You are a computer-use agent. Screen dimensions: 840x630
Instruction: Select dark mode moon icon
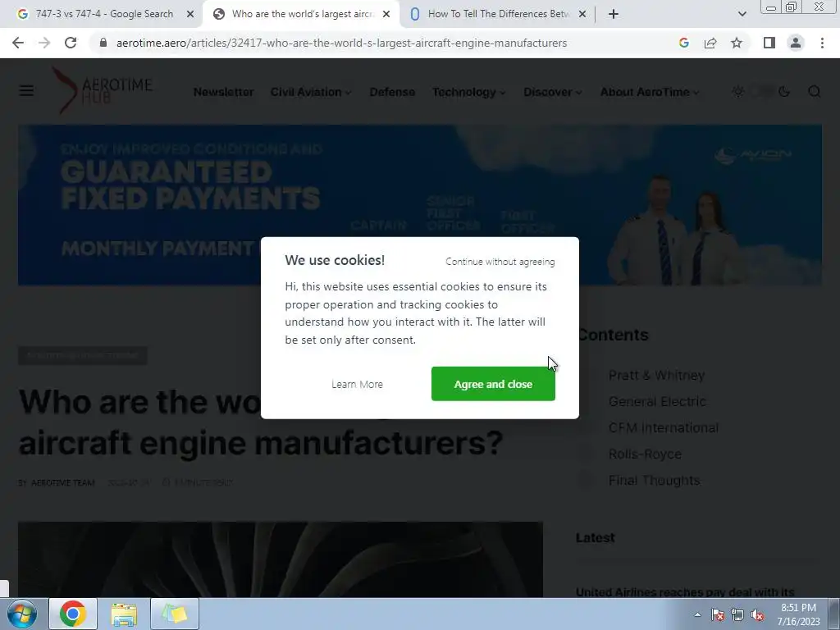(x=783, y=91)
